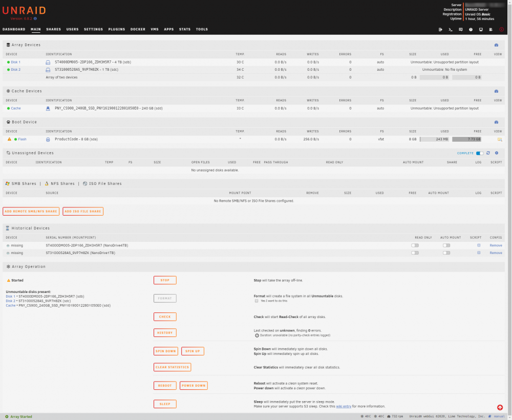Click the manual book icon in footer
512x420 pixels.
coord(489,416)
